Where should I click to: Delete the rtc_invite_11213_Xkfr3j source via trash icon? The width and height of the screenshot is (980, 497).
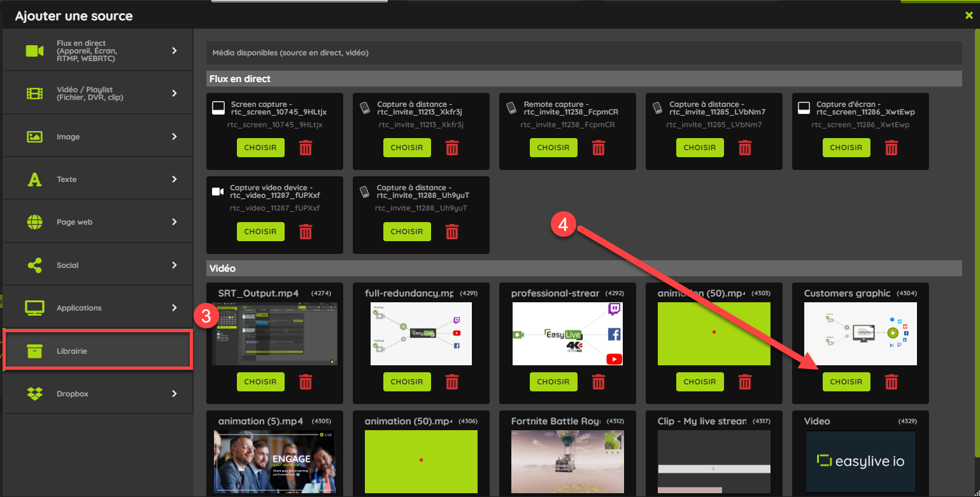click(452, 148)
